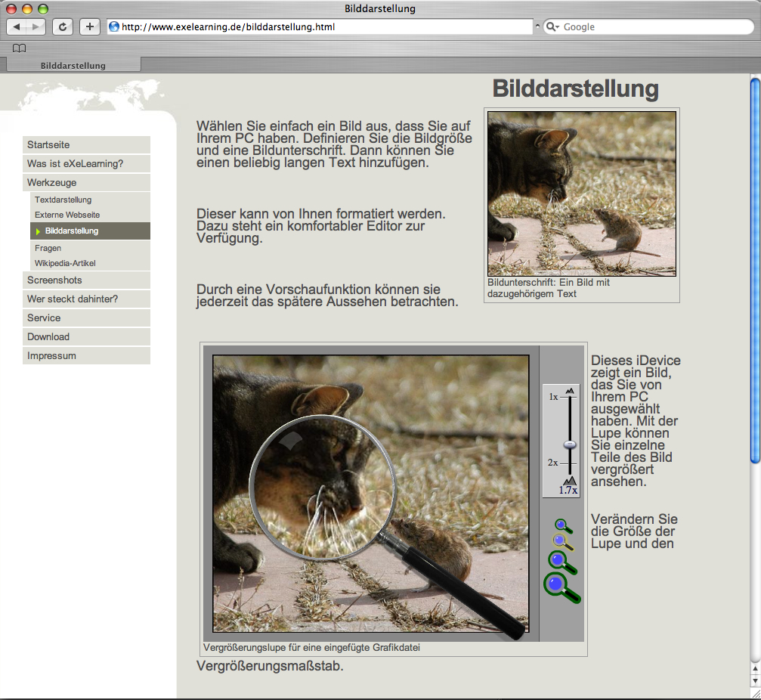The height and width of the screenshot is (700, 761).
Task: Click the small cat and mouse image
Action: point(581,194)
